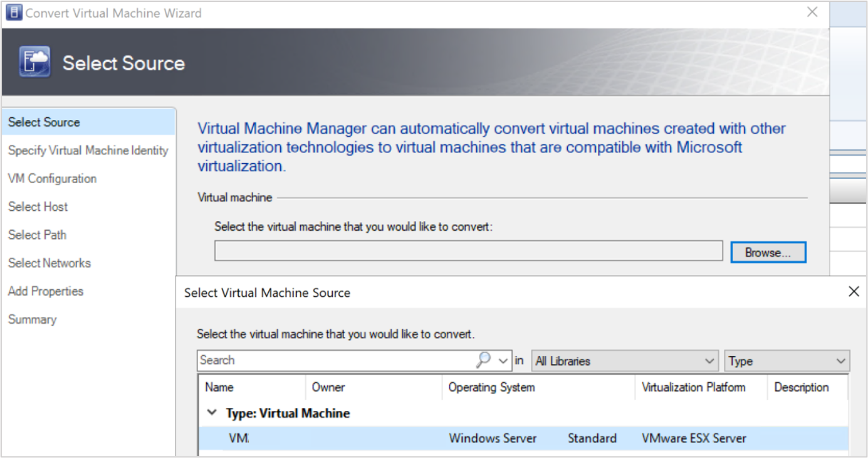Image resolution: width=868 pixels, height=458 pixels.
Task: Open the Select Networks step
Action: [50, 264]
